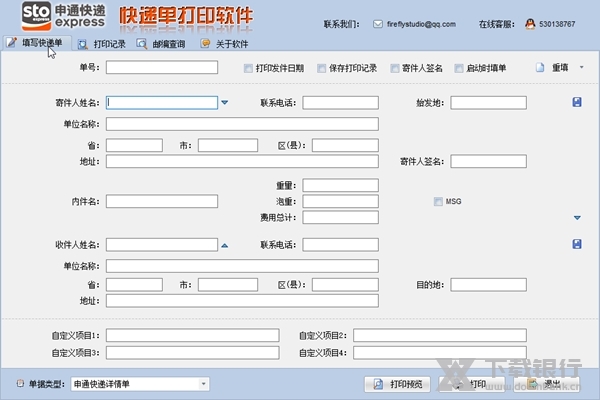Screen dimensions: 600x400
Task: Open the 收件人姓名 dropdown arrow
Action: [x=225, y=245]
